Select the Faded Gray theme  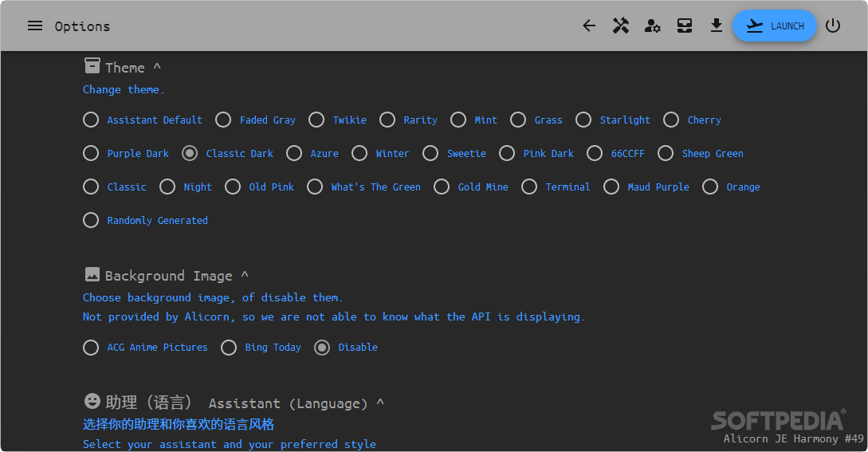click(223, 120)
